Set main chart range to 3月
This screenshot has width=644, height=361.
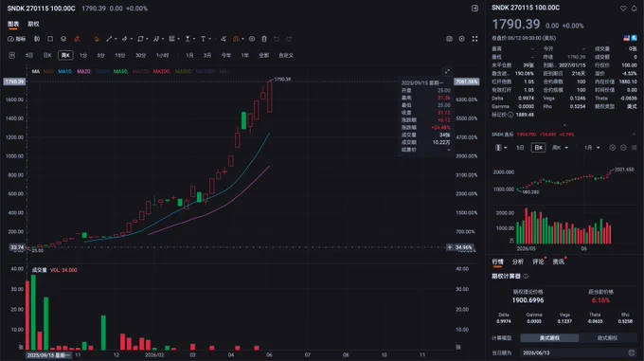(207, 55)
